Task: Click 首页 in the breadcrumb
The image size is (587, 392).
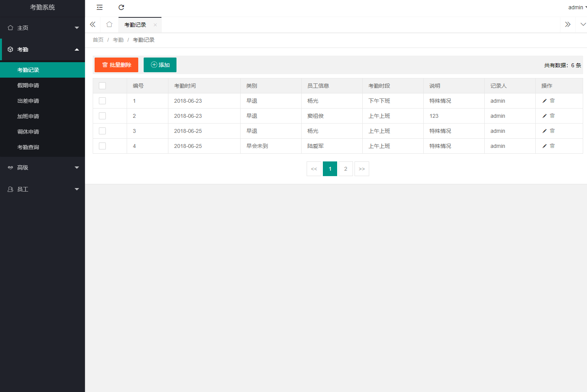Action: [x=98, y=40]
